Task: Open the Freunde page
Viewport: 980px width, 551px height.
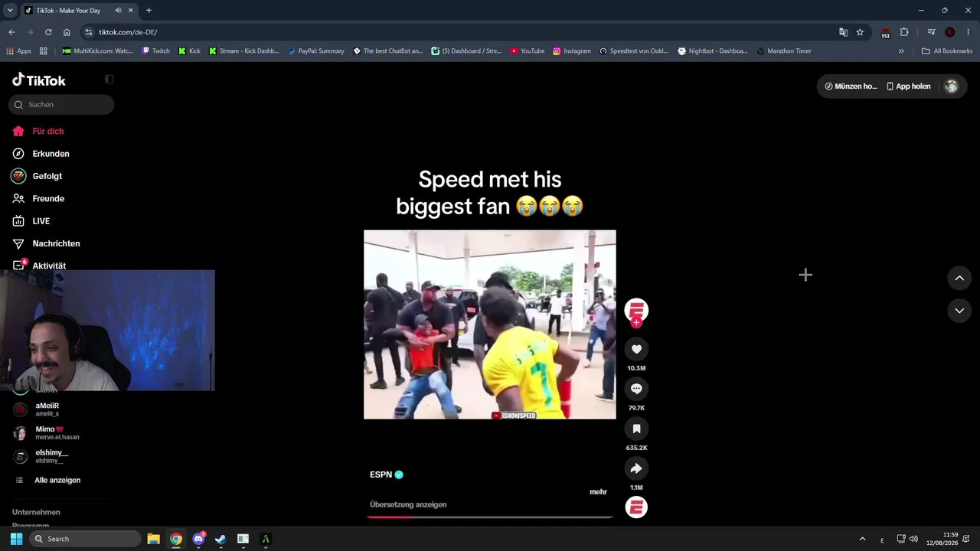Action: [x=48, y=198]
